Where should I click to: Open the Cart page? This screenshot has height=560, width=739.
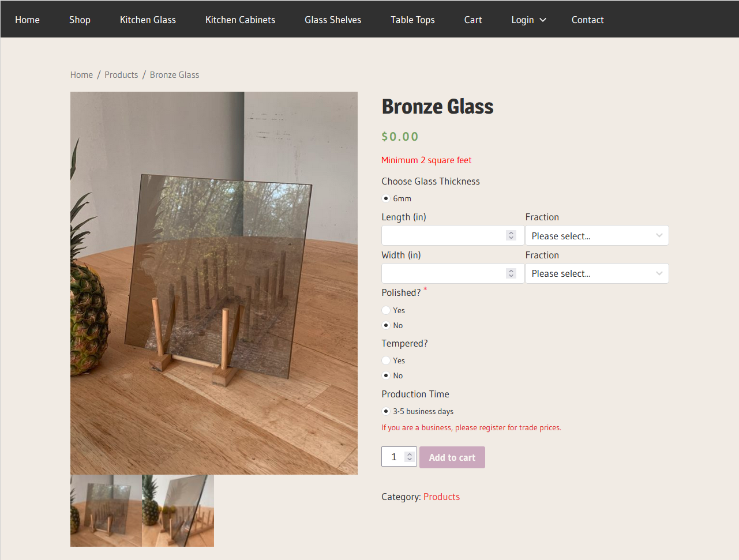tap(473, 20)
